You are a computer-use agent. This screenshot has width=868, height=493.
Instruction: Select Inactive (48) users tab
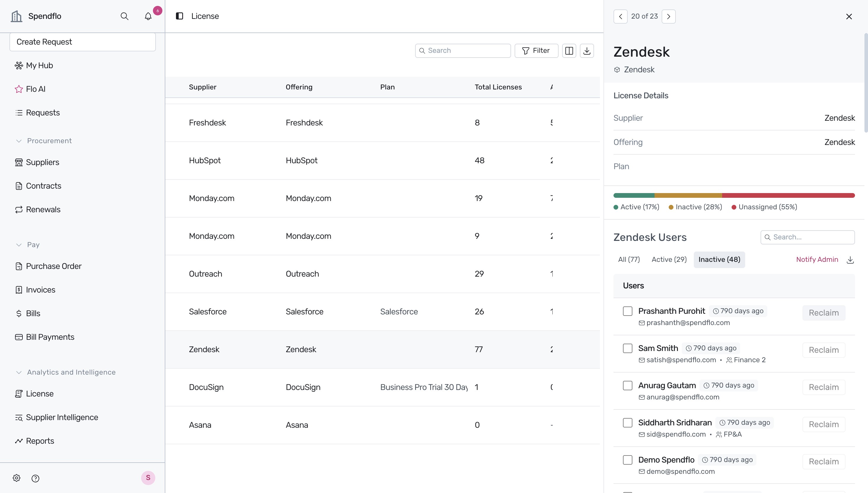click(719, 260)
